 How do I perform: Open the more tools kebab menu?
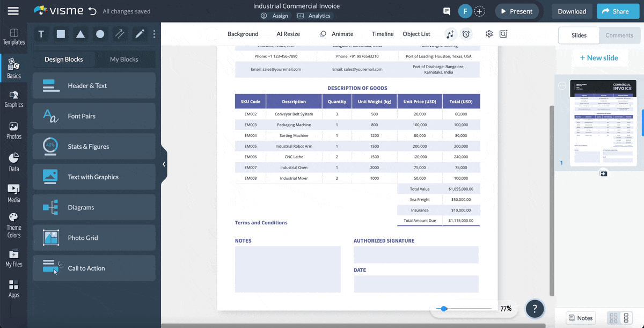point(154,34)
